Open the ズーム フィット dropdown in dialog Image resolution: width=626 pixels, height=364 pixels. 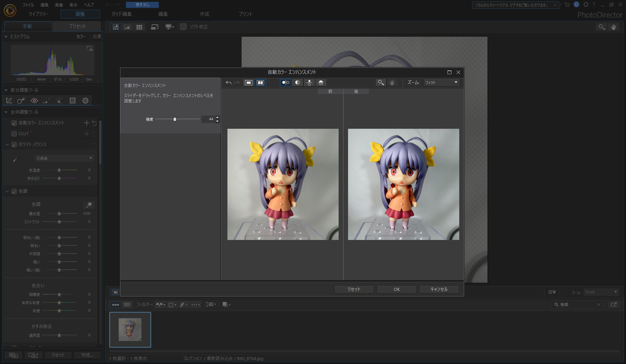pyautogui.click(x=441, y=82)
